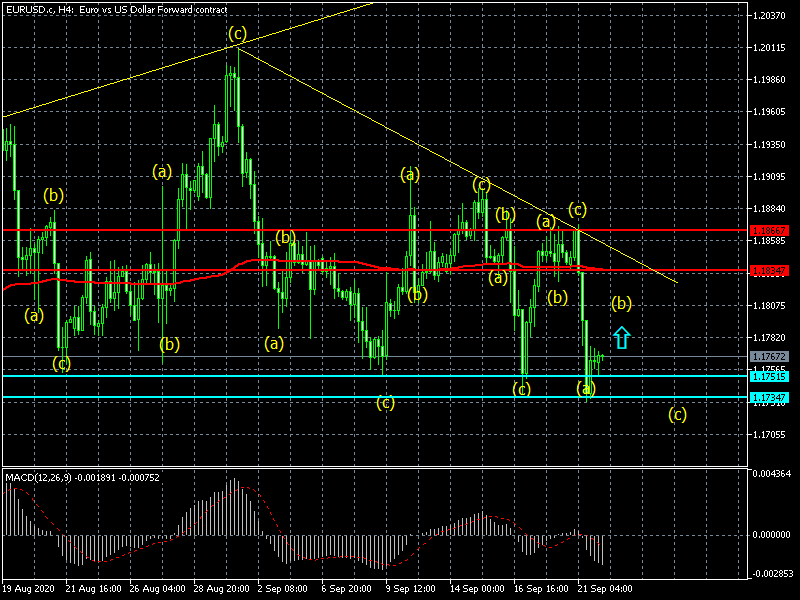
Task: Click the 1.17055 price scale value
Action: click(772, 434)
